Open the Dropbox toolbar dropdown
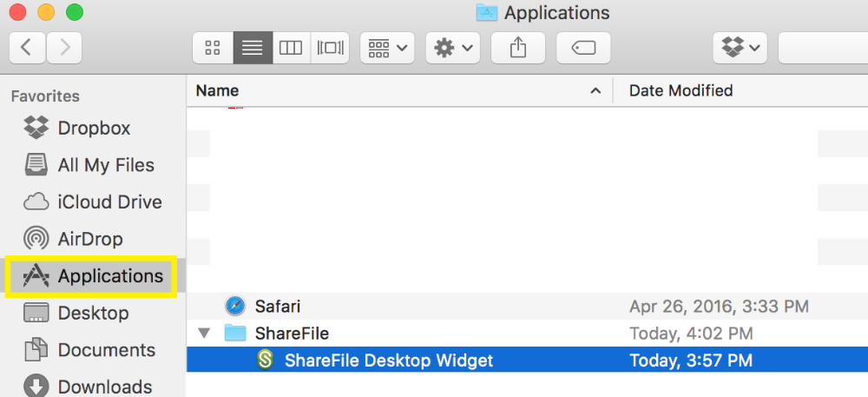 (x=740, y=48)
